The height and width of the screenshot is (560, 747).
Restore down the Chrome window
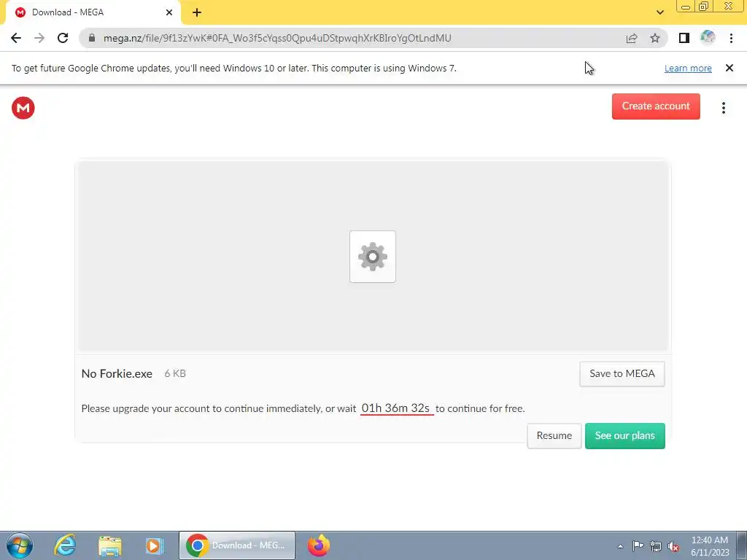tap(703, 6)
